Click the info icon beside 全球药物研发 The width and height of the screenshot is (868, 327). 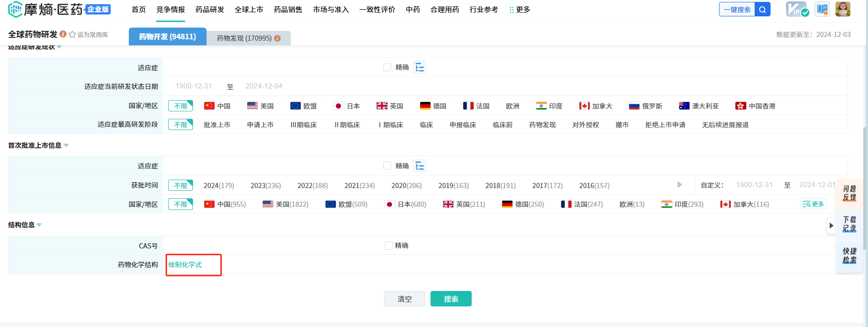(63, 34)
